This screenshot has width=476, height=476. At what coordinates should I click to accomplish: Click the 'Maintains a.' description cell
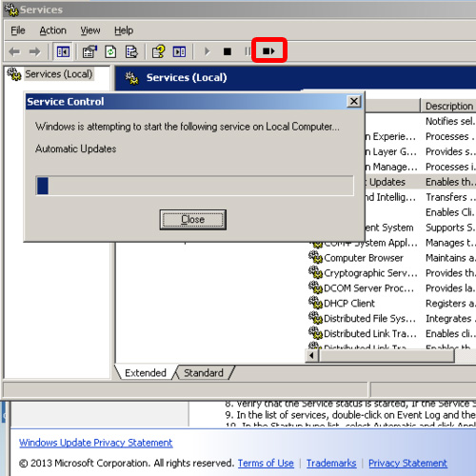[450, 257]
